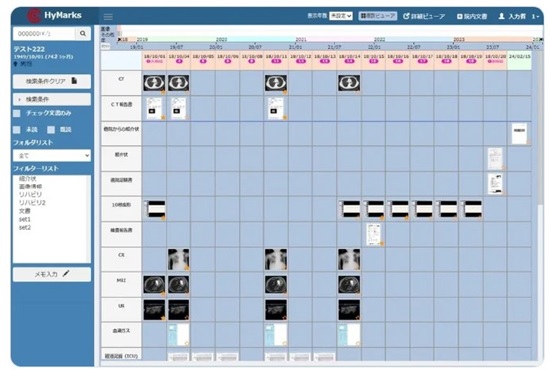This screenshot has height=373, width=551.
Task: Select リハビリ2 in the filter list
Action: point(32,202)
